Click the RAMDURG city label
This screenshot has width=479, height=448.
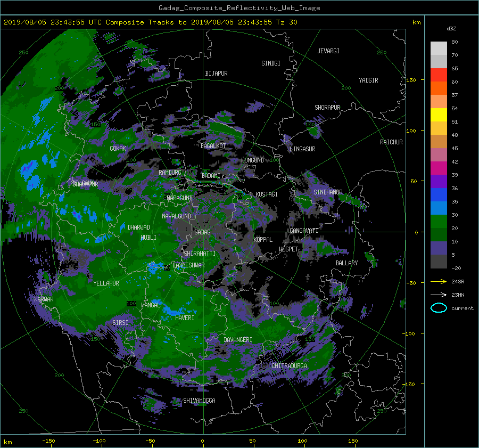[x=170, y=173]
